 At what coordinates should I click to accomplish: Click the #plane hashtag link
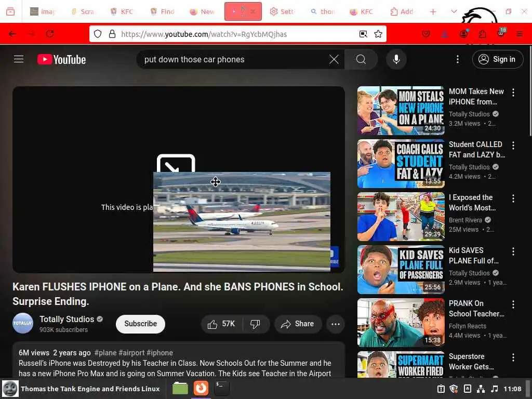[x=105, y=353]
